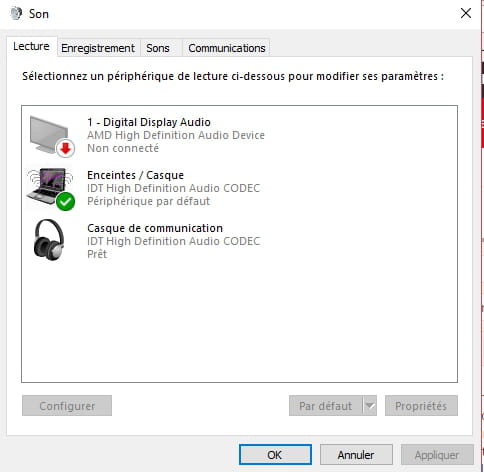Screen dimensions: 484x472
Task: Click the red down-arrow not-connected badge
Action: 65,148
